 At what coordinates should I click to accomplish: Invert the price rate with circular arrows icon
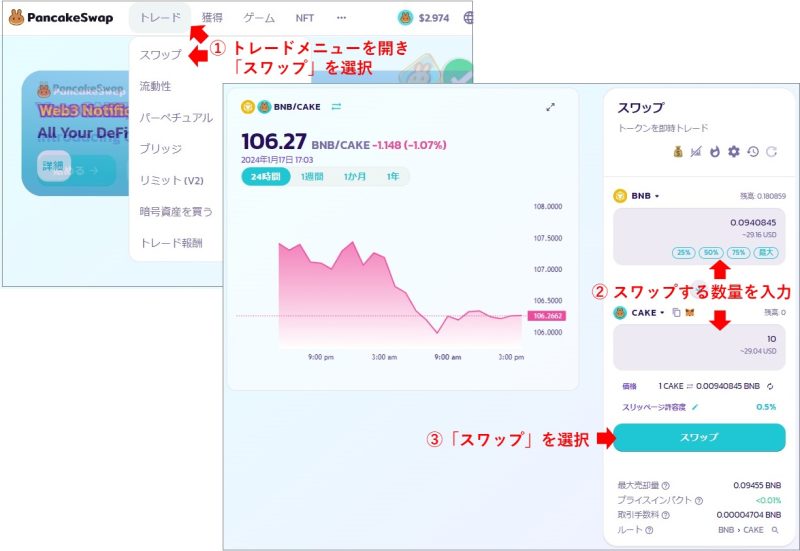(770, 387)
